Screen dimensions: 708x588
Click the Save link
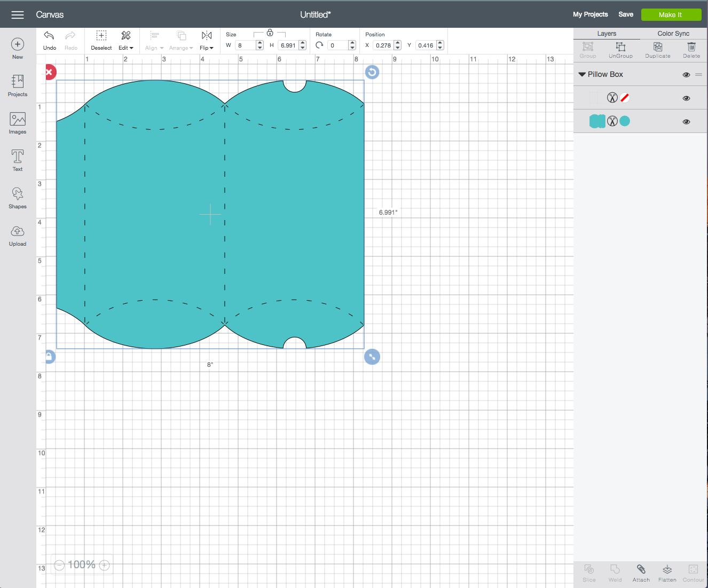coord(625,14)
